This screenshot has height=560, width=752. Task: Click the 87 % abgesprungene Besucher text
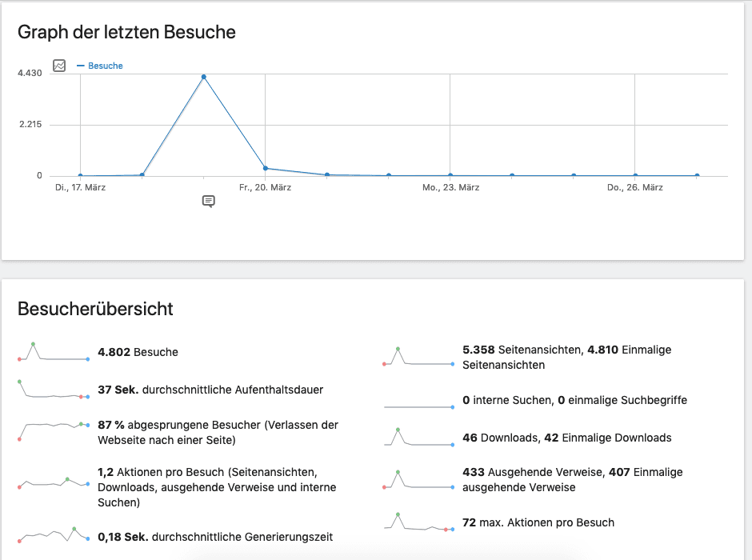click(x=218, y=433)
